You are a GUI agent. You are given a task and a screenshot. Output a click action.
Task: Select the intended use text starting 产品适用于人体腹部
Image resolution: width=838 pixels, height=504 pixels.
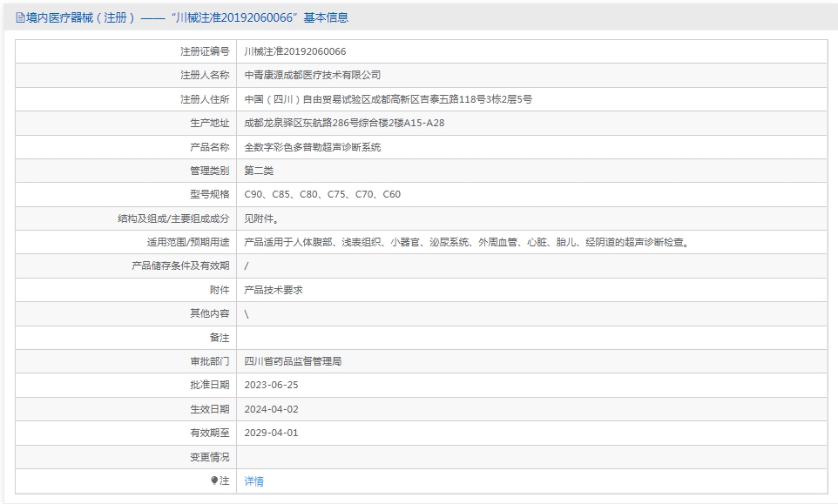coord(468,242)
